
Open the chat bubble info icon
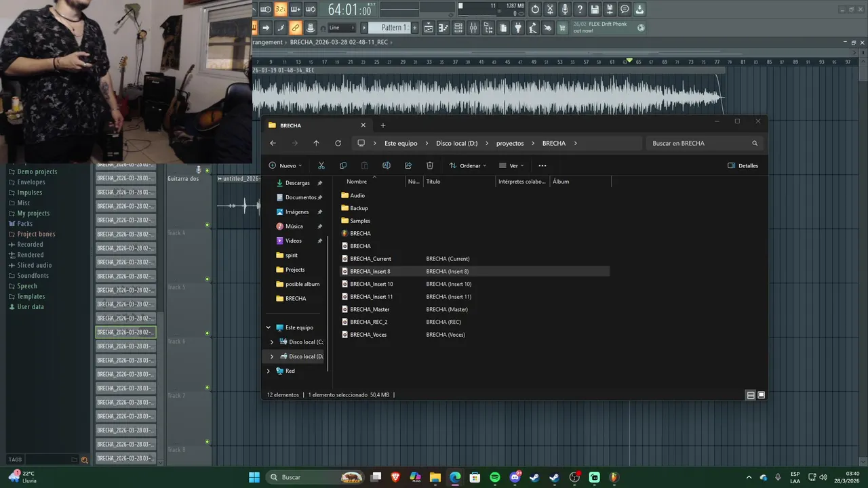coord(625,9)
